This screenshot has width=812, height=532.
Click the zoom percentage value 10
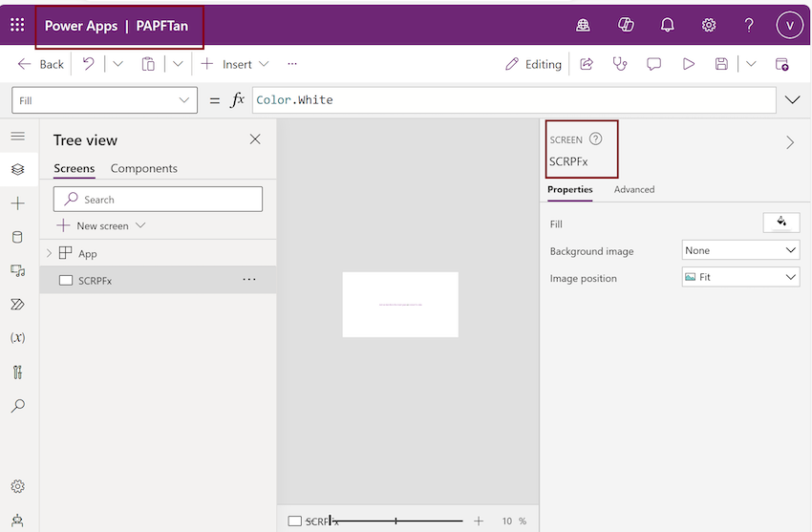click(x=506, y=521)
